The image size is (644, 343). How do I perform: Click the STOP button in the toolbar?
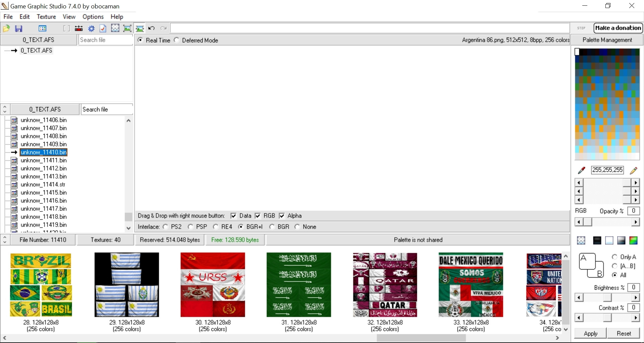[581, 28]
